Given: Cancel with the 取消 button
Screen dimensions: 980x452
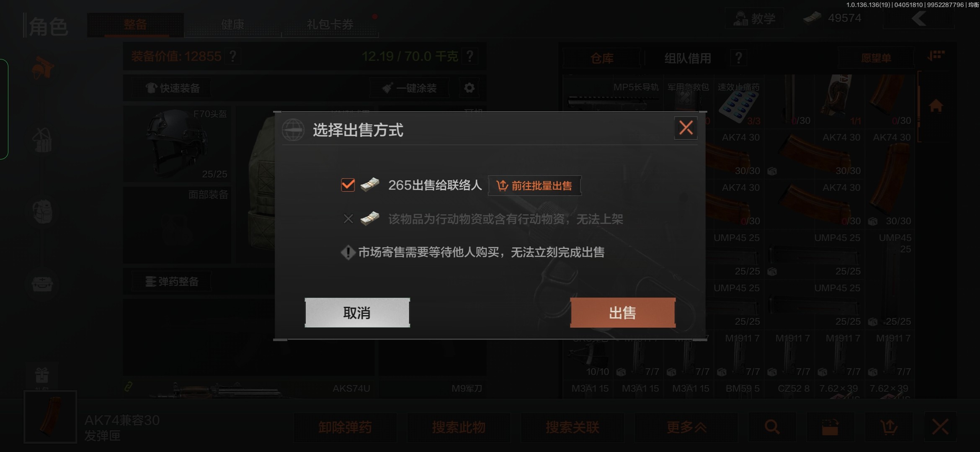Looking at the screenshot, I should coord(357,313).
